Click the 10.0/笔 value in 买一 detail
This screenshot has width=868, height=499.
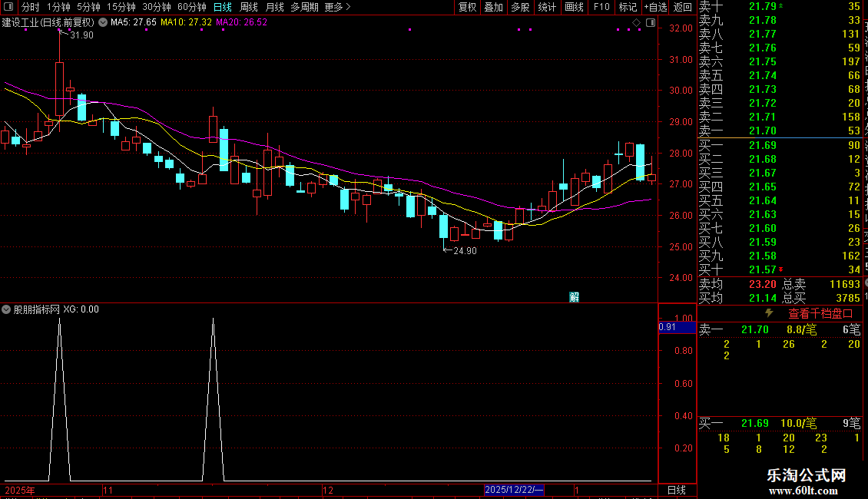799,423
